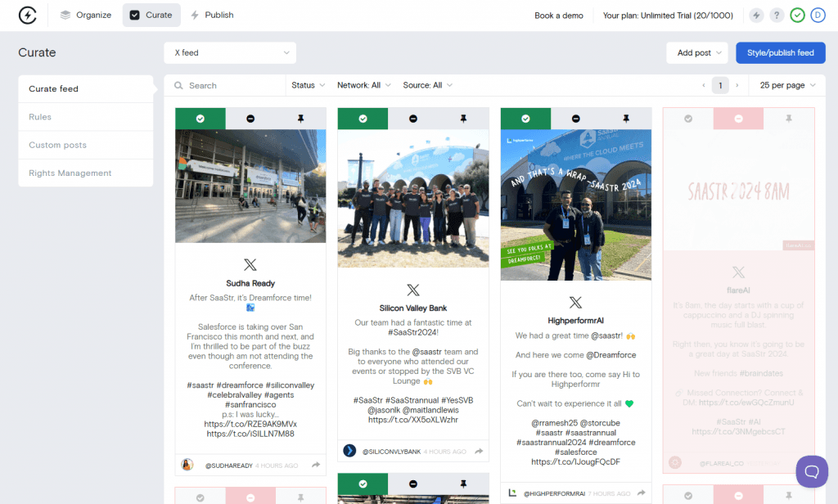Go to next page arrow
Viewport: 838px width, 504px height.
pos(737,86)
